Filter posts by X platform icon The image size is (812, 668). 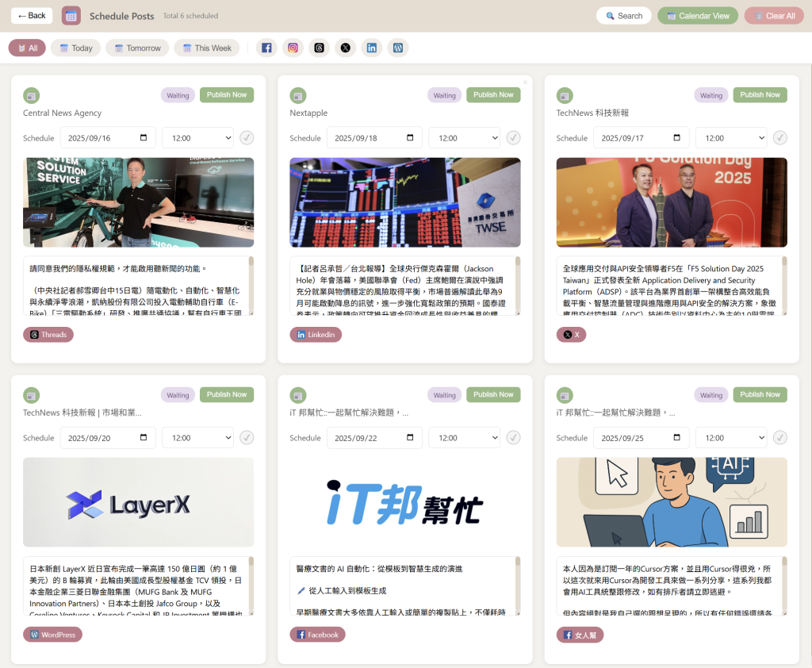point(345,48)
